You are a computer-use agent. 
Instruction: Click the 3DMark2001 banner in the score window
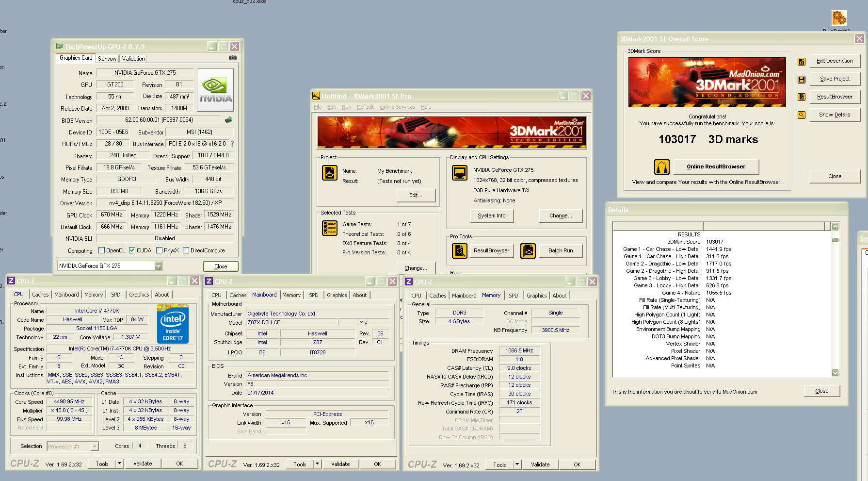(x=707, y=82)
